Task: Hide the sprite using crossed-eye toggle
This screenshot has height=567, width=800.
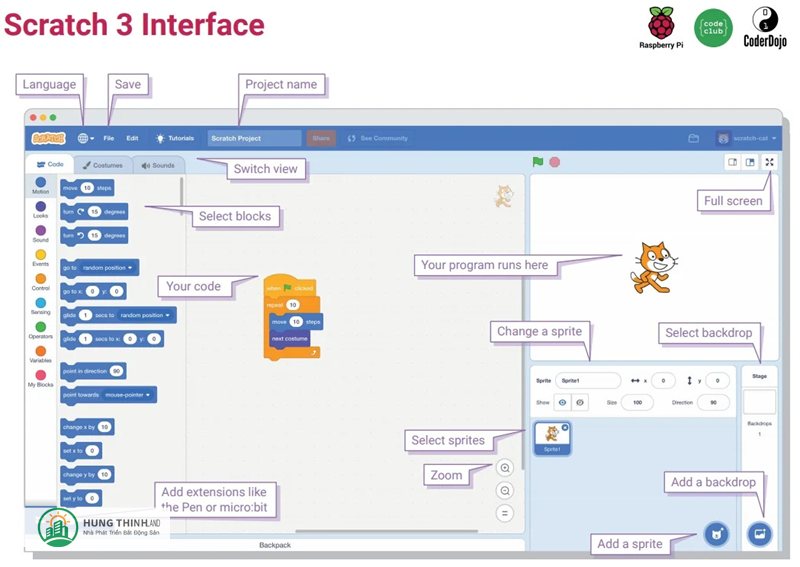Action: coord(579,402)
